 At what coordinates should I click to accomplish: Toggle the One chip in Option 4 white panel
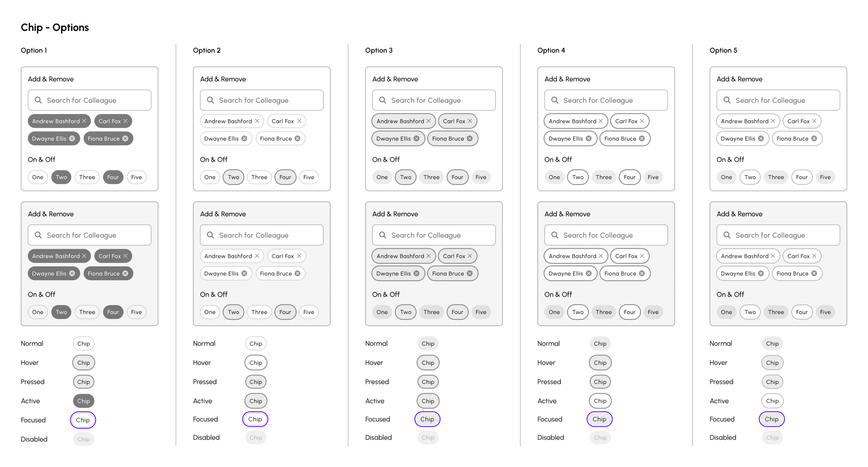coord(554,177)
